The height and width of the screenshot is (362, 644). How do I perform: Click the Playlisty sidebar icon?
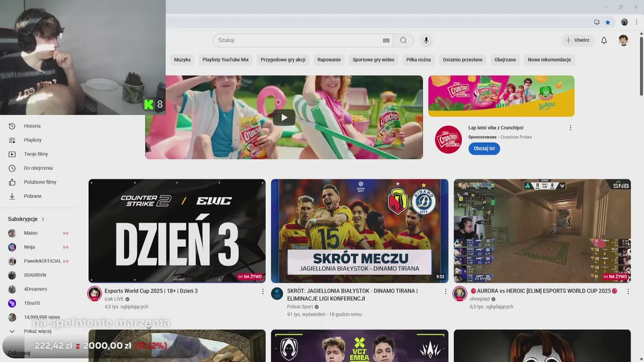(12, 140)
